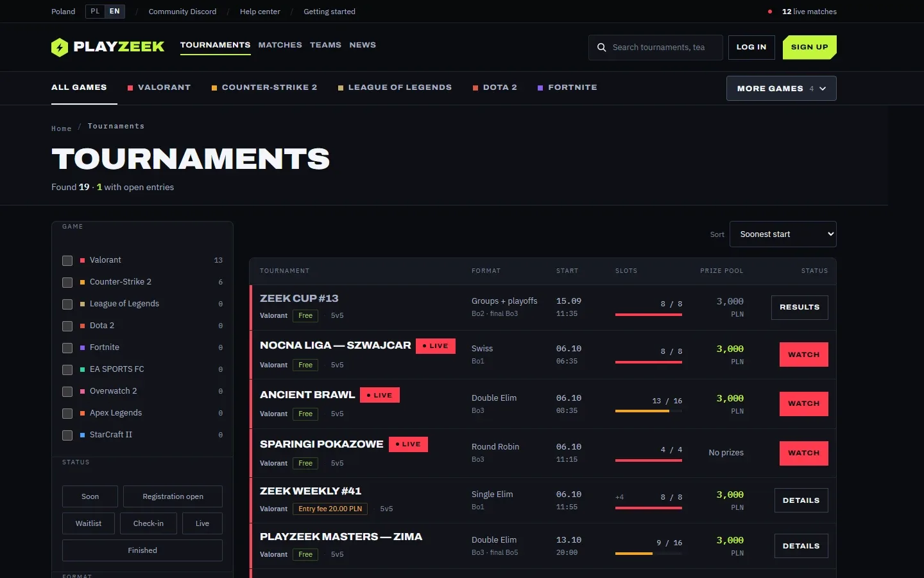This screenshot has width=924, height=578.
Task: Open Details for Zeek Weekly #41
Action: tap(801, 501)
